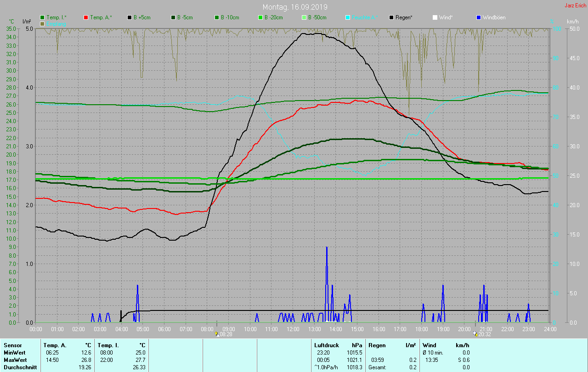The height and width of the screenshot is (372, 588).
Task: Select the B -10cm legend entry
Action: pyautogui.click(x=230, y=17)
